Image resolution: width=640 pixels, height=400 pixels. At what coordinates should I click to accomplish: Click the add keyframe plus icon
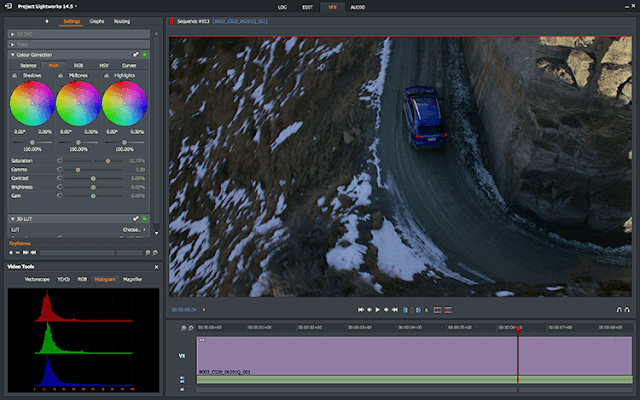[11, 253]
